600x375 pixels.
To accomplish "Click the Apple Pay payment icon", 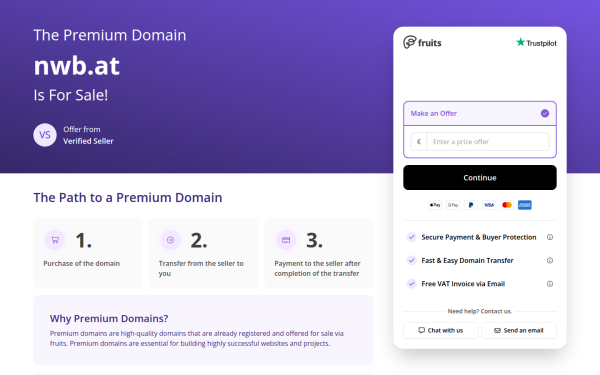I will (435, 205).
